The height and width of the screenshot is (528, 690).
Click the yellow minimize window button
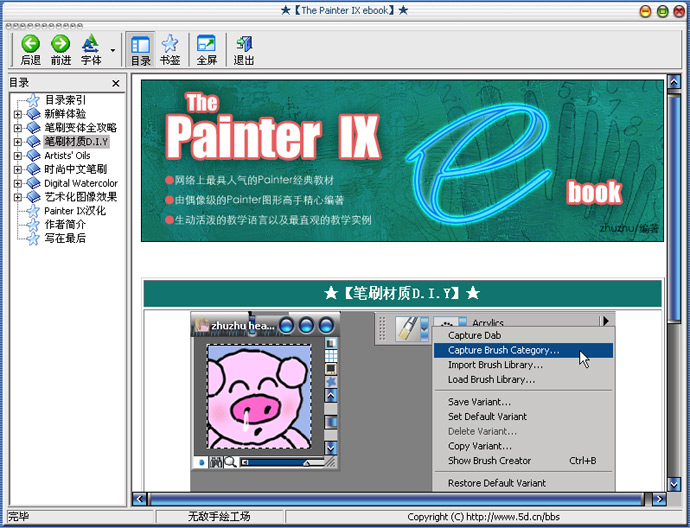coord(645,11)
